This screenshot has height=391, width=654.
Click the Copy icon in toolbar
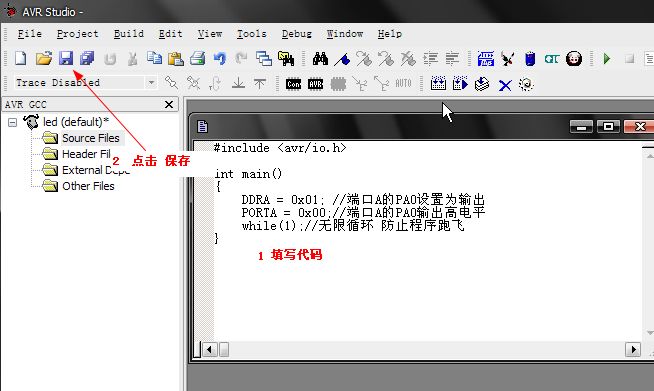click(154, 58)
